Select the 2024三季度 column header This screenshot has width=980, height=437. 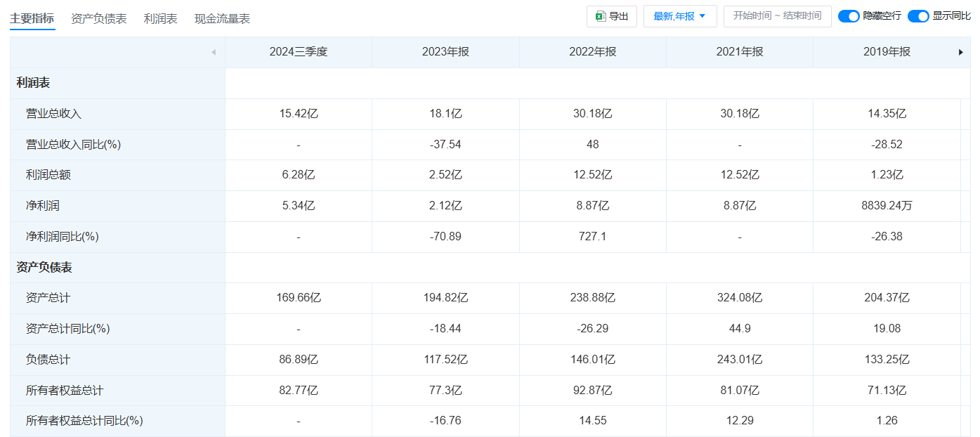point(299,52)
